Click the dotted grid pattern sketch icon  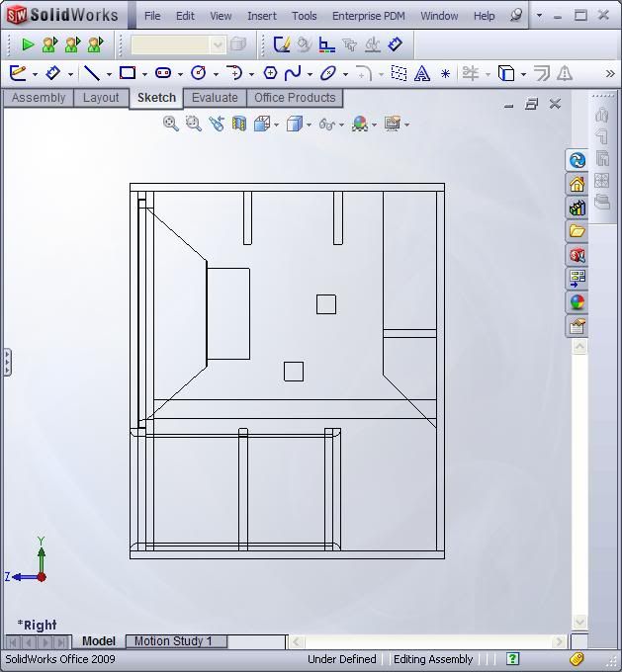point(399,73)
